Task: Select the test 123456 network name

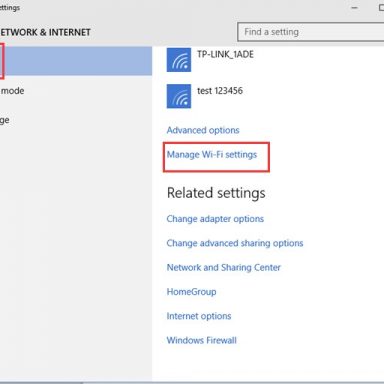Action: tap(220, 91)
